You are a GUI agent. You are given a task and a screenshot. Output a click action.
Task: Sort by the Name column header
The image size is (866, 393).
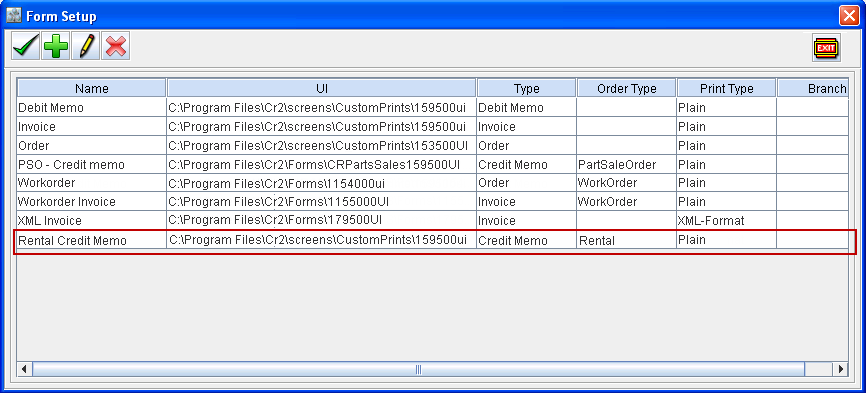coord(92,88)
